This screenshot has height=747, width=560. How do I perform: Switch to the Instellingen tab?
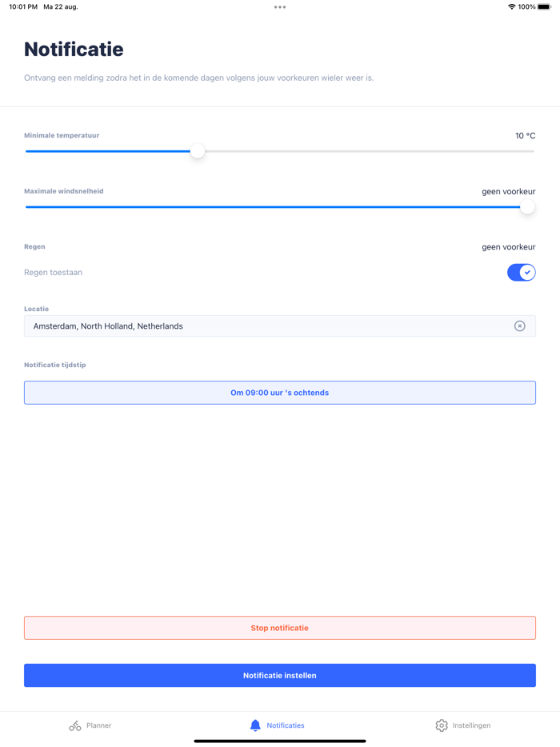pyautogui.click(x=463, y=725)
